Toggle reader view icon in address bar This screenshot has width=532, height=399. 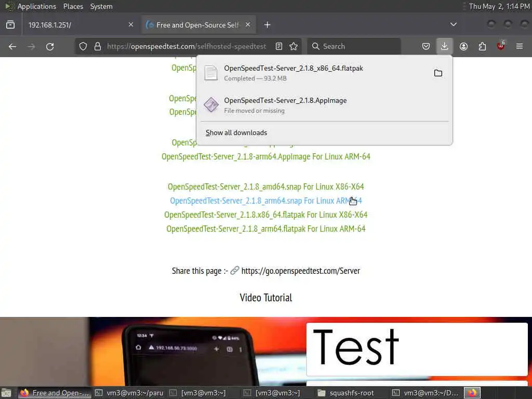pyautogui.click(x=279, y=46)
